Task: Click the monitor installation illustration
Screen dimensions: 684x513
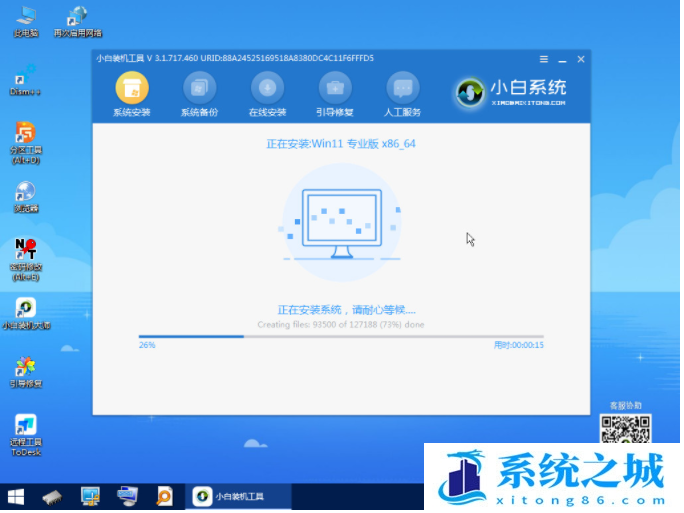Action: (342, 223)
